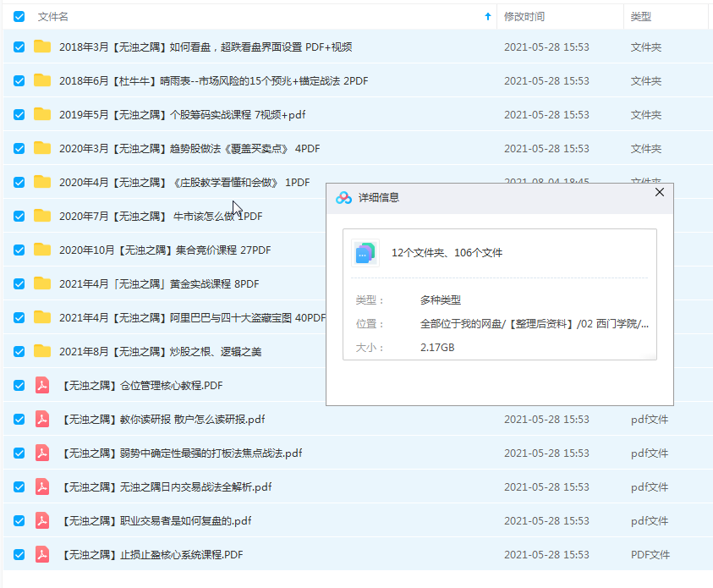Open the folder icon for 2020年10月 集合竞价课程

point(41,250)
